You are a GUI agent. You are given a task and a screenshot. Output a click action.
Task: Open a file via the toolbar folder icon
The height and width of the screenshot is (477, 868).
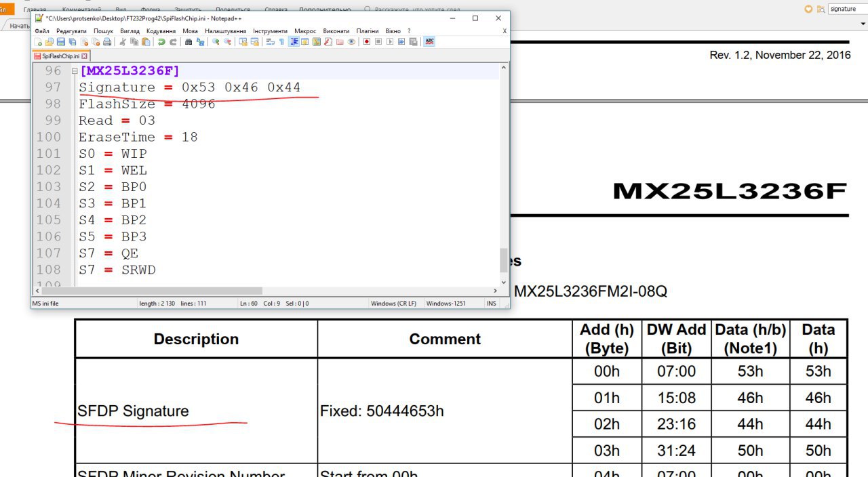50,42
